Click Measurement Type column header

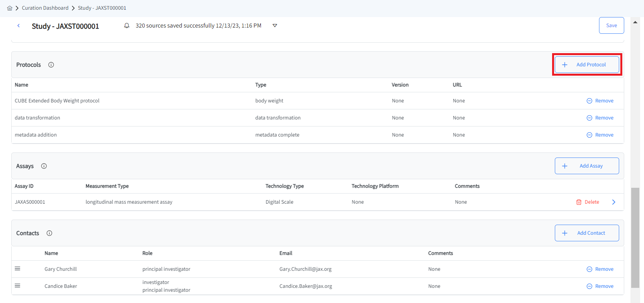coord(107,186)
